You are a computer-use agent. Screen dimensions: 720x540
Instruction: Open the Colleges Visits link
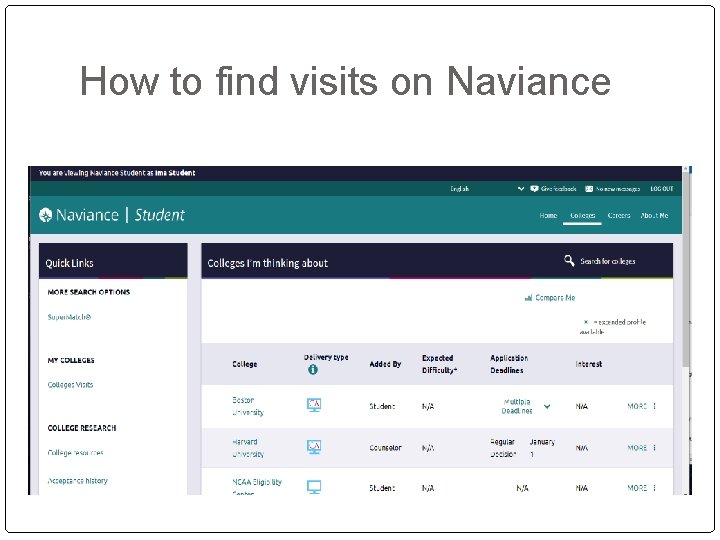point(70,385)
